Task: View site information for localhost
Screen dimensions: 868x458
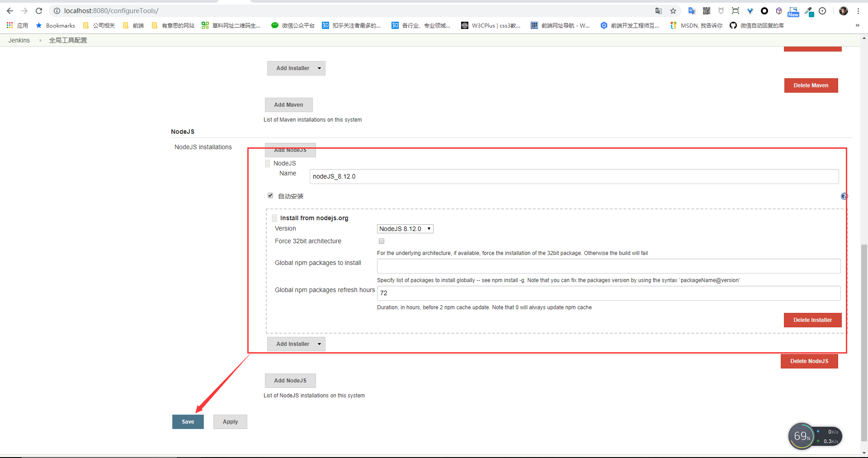Action: click(57, 11)
